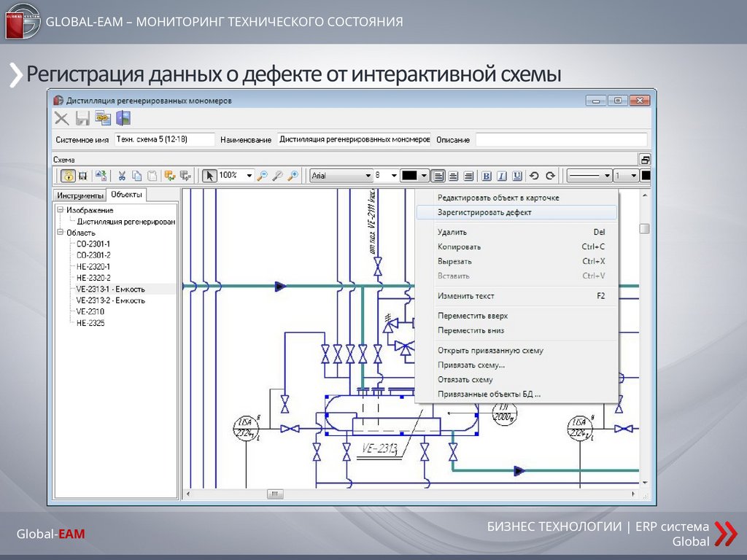Viewport: 747px width, 560px height.
Task: Open the Arial font dropdown
Action: [368, 176]
